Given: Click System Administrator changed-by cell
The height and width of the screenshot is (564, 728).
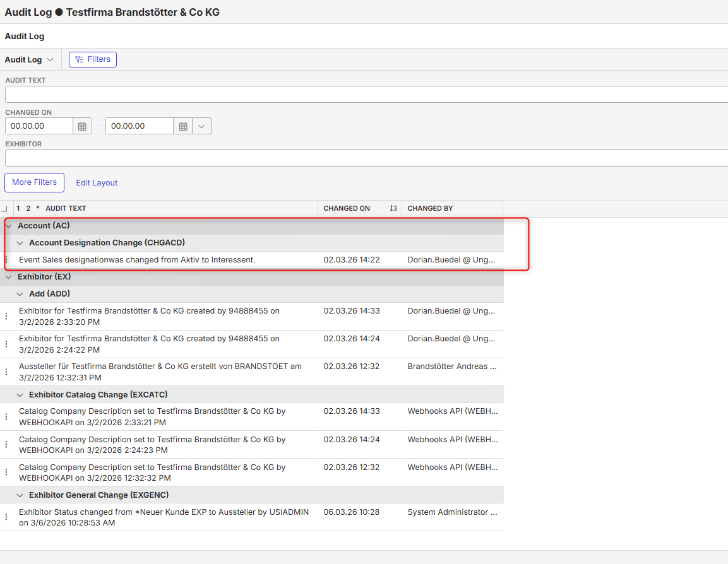Looking at the screenshot, I should pos(452,512).
